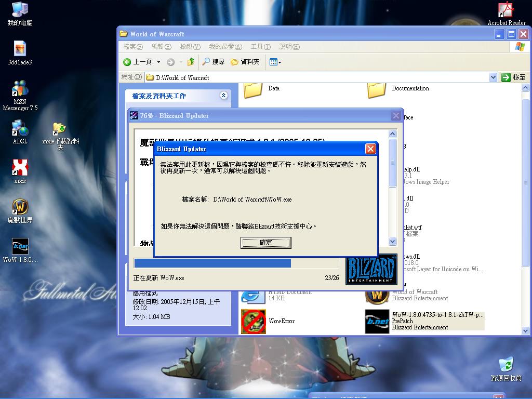This screenshot has height=399, width=532.
Task: Maximize the World of Warcraft Explorer window
Action: coord(511,34)
